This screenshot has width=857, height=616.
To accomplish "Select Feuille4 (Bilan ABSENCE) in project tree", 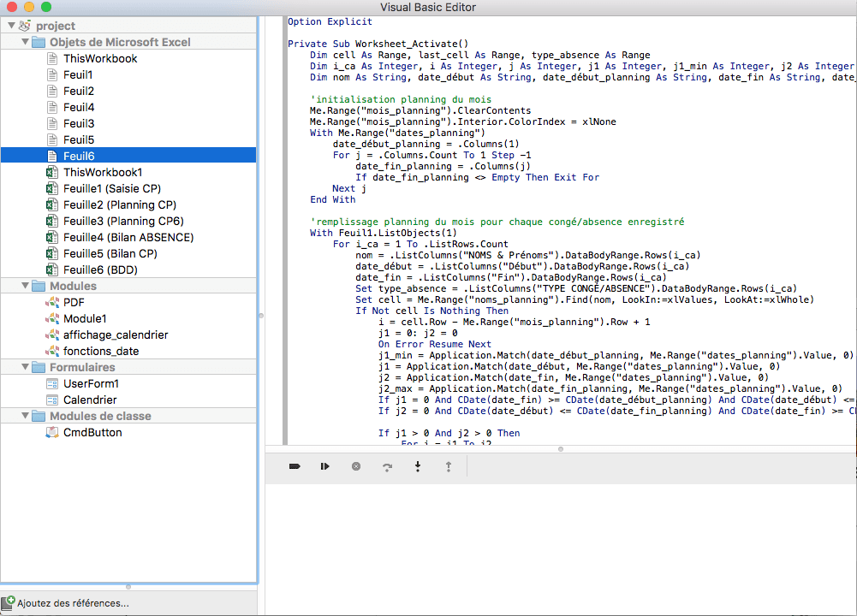I will coord(128,237).
